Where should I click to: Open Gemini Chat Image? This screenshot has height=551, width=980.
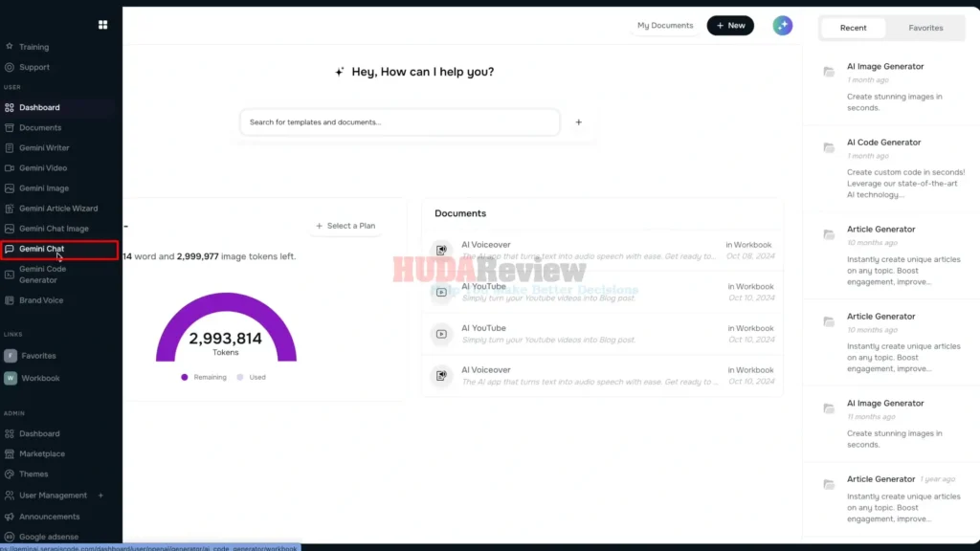coord(54,229)
